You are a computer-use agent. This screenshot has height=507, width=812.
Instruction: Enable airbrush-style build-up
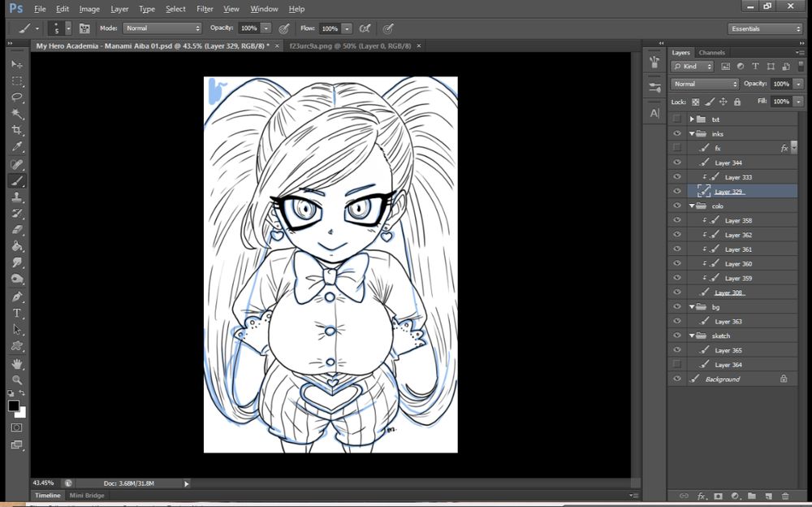click(x=365, y=28)
